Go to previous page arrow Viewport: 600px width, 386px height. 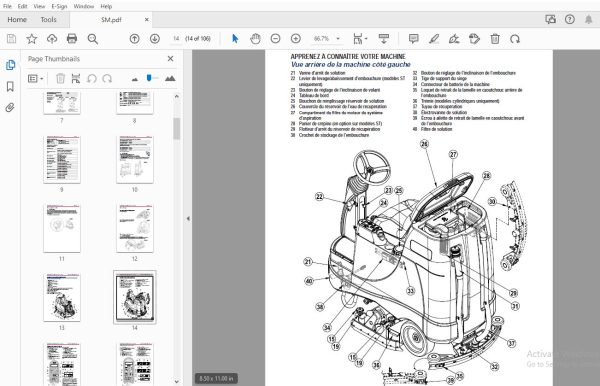tap(134, 38)
